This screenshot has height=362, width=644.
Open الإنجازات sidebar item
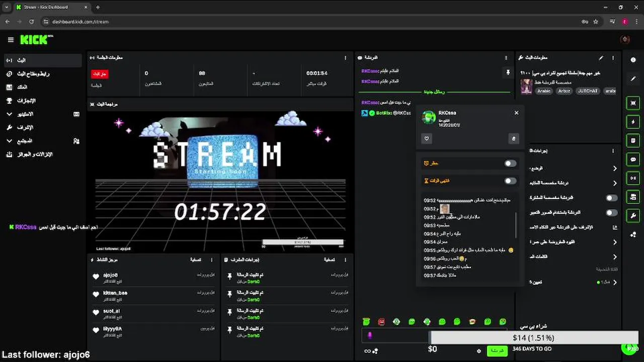point(42,101)
